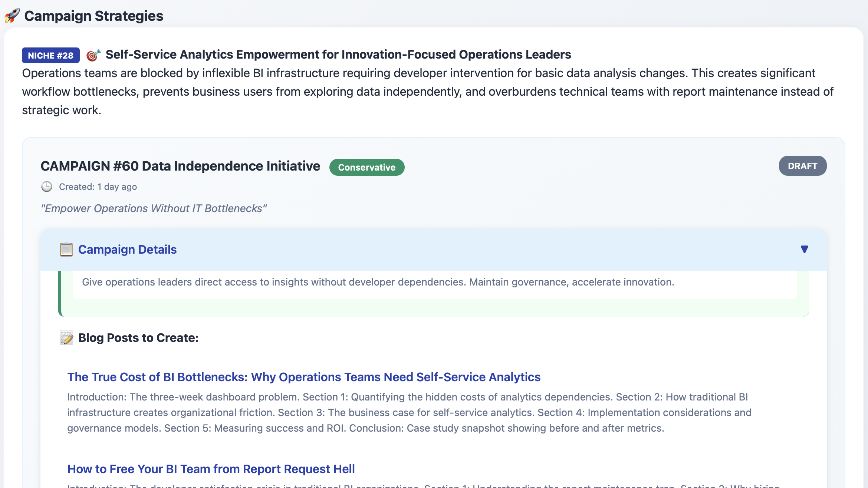
Task: Click the Created 1 day ago timestamp
Action: tap(98, 187)
